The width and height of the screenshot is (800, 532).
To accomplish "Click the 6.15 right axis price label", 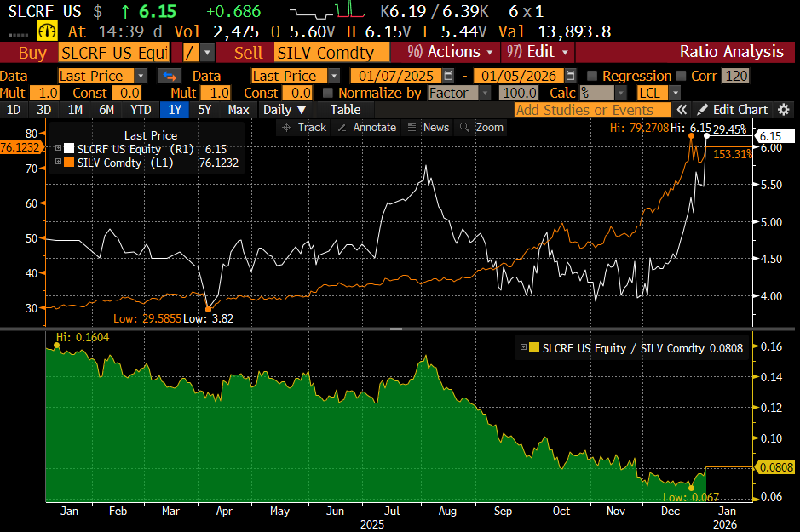I will pos(774,136).
